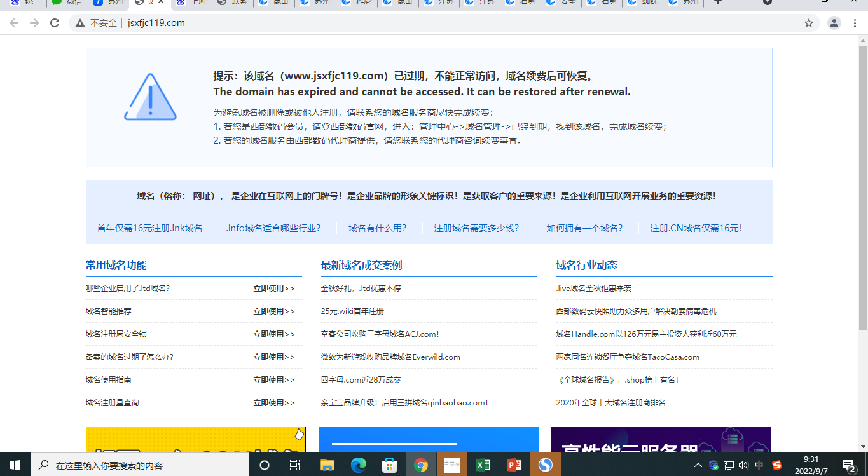Open PowerPoint from the taskbar
This screenshot has width=868, height=476.
(514, 465)
